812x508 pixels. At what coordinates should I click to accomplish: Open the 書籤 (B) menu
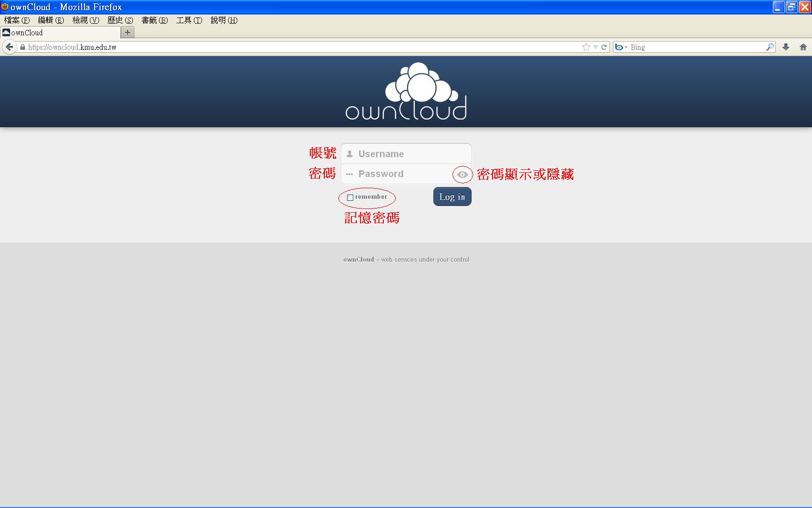(155, 20)
